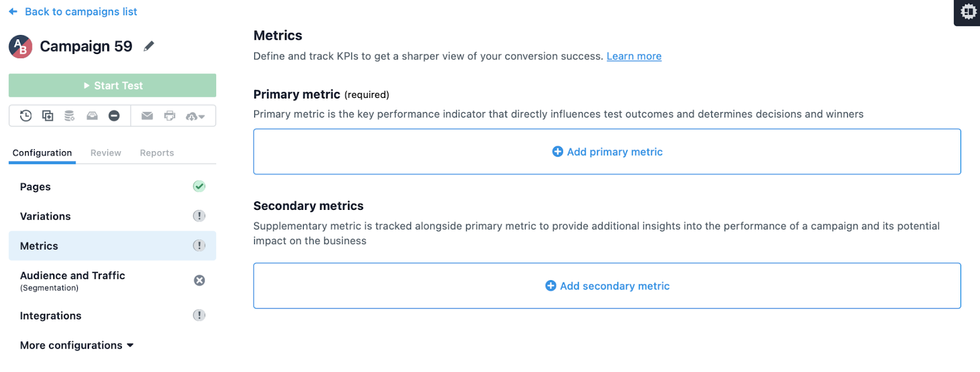Click the Start Test button
Image resolution: width=980 pixels, height=372 pixels.
pyautogui.click(x=112, y=86)
